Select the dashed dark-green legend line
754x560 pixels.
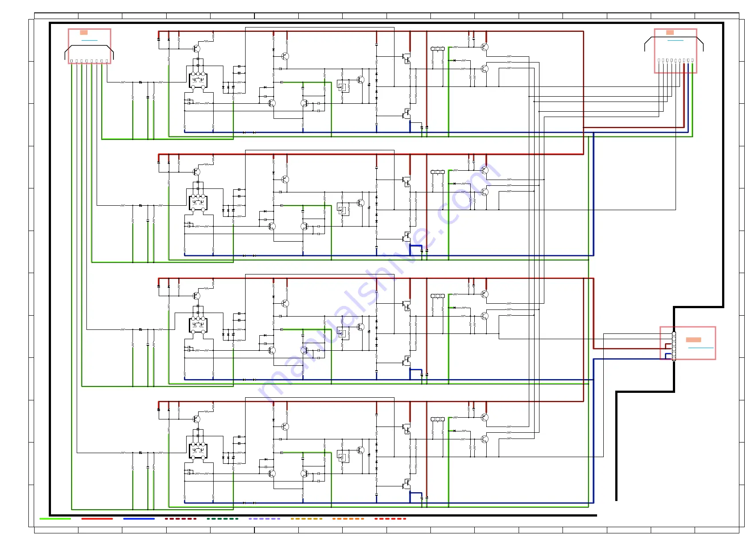click(223, 518)
